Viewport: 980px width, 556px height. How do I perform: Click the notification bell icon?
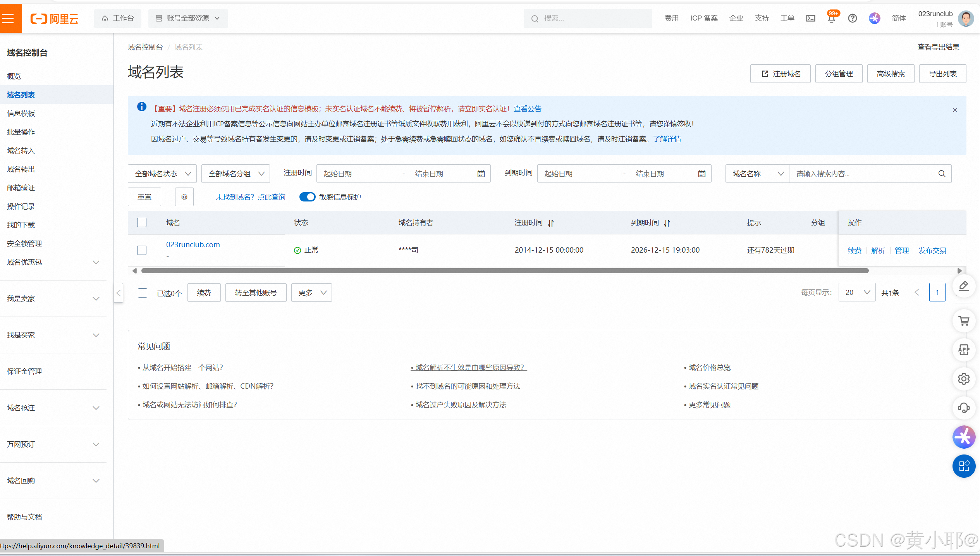coord(831,19)
